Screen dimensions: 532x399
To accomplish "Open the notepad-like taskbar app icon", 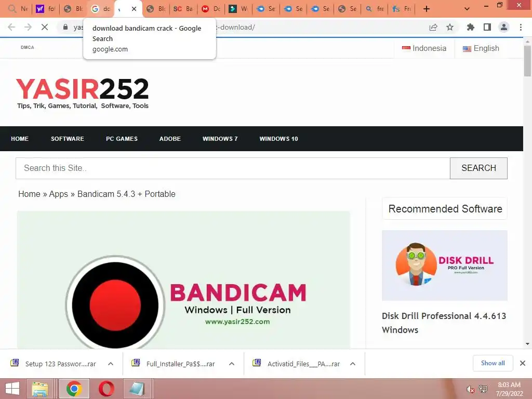I will tap(137, 389).
